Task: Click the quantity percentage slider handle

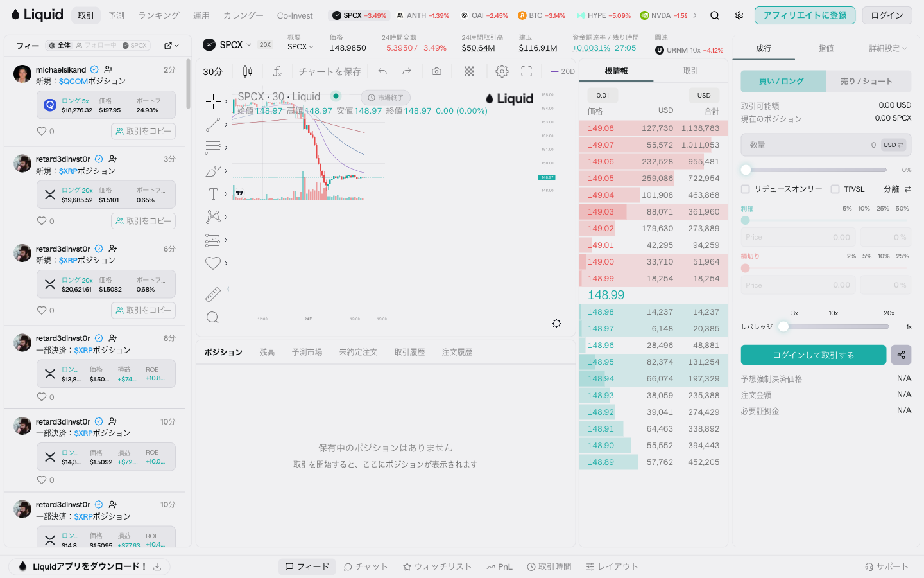Action: pos(746,170)
